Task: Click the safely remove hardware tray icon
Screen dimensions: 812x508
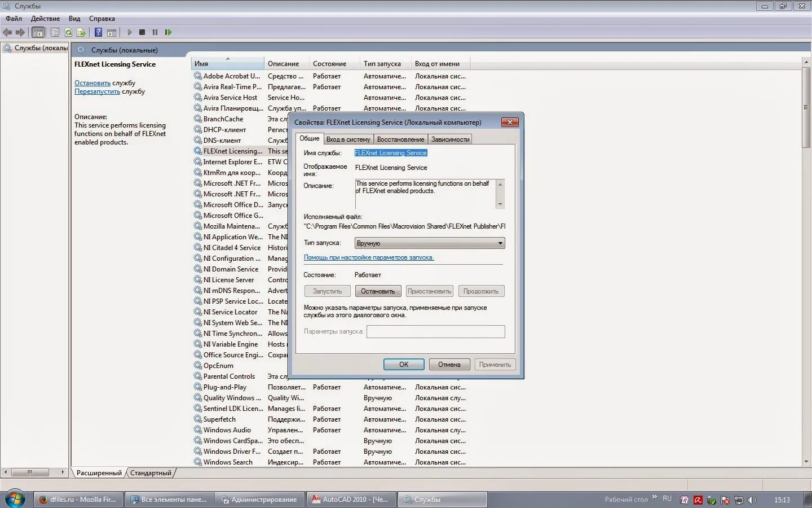Action: [x=712, y=500]
